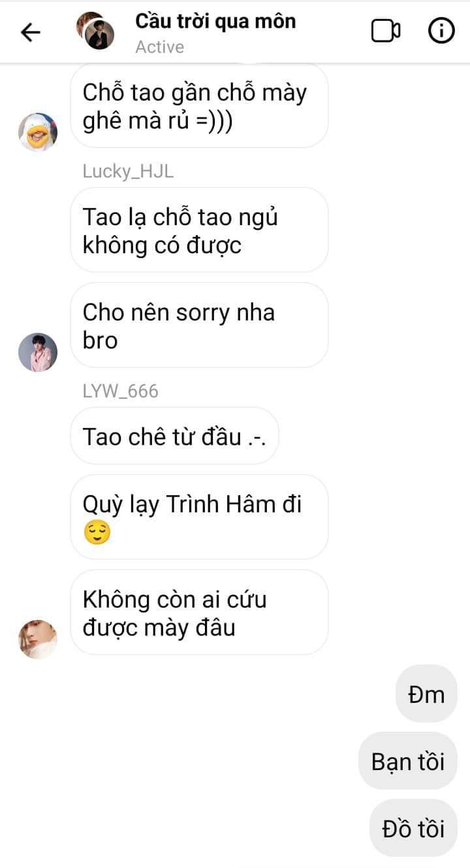Image resolution: width=470 pixels, height=868 pixels.
Task: Tap the avatar beside Không còn ai cứu
Action: 38,640
